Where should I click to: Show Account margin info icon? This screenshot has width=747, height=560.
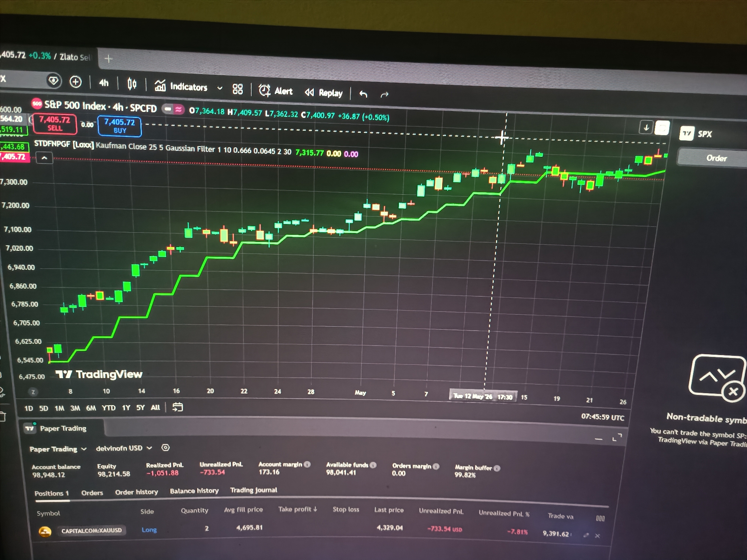click(307, 464)
